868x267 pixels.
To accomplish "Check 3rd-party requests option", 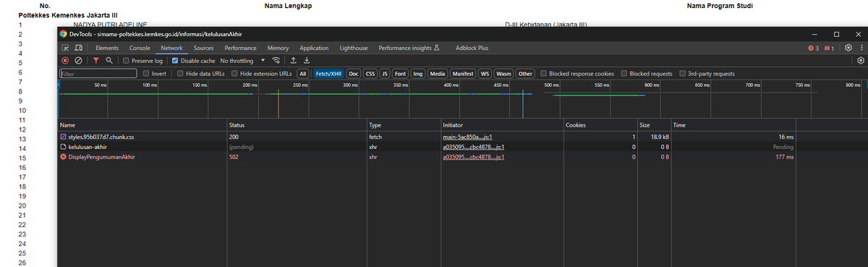I will (683, 74).
